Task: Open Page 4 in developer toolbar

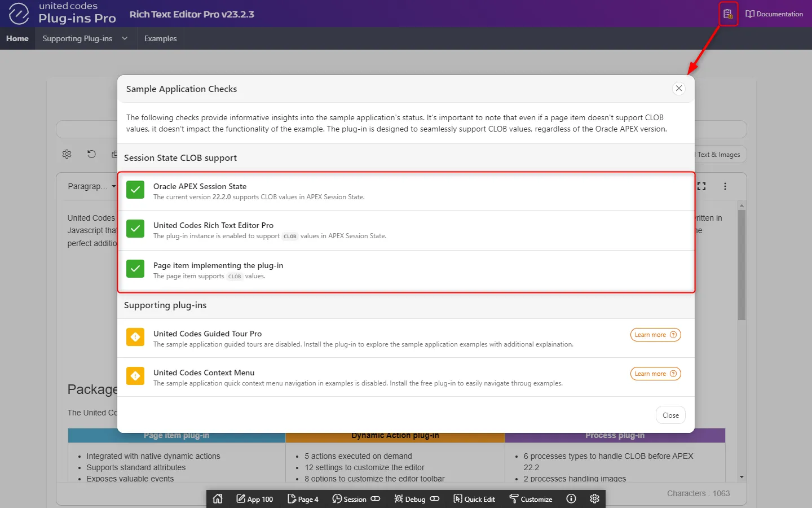Action: [303, 499]
